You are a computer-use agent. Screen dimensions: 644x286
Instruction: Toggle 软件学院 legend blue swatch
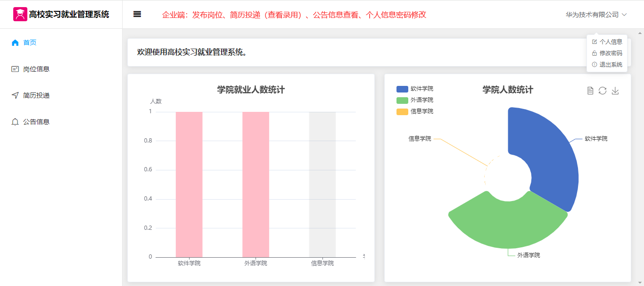point(402,89)
